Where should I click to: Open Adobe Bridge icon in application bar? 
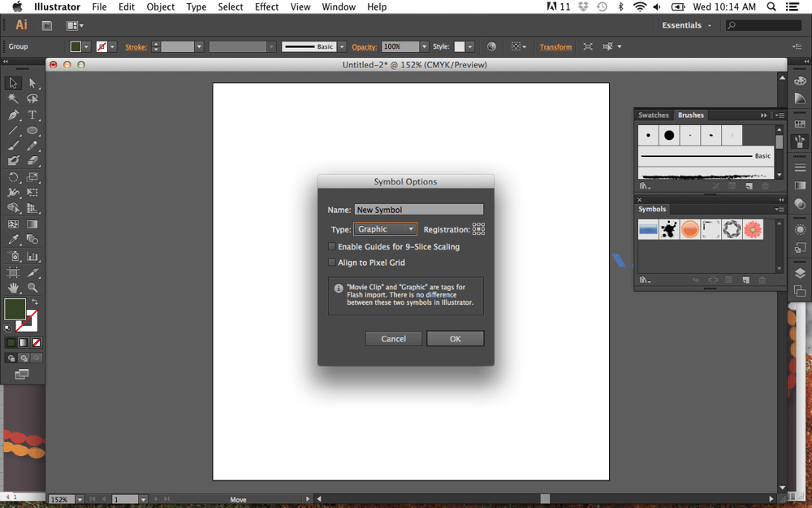click(x=47, y=25)
